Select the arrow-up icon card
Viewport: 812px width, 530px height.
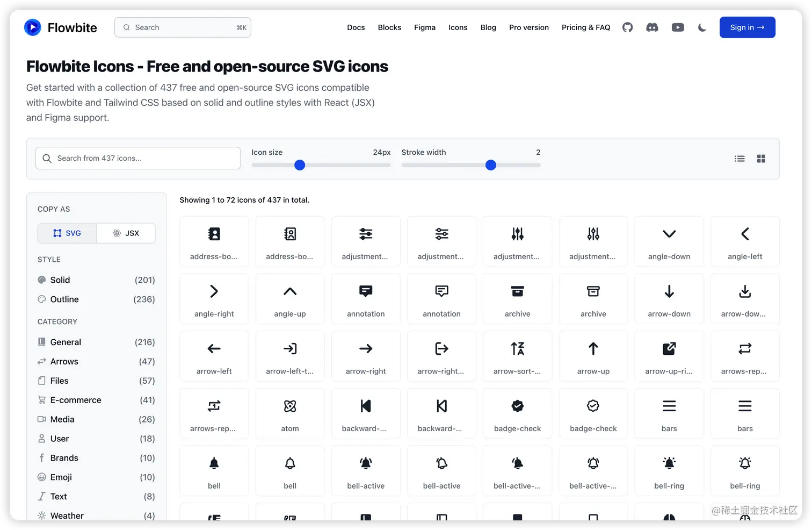(x=593, y=356)
